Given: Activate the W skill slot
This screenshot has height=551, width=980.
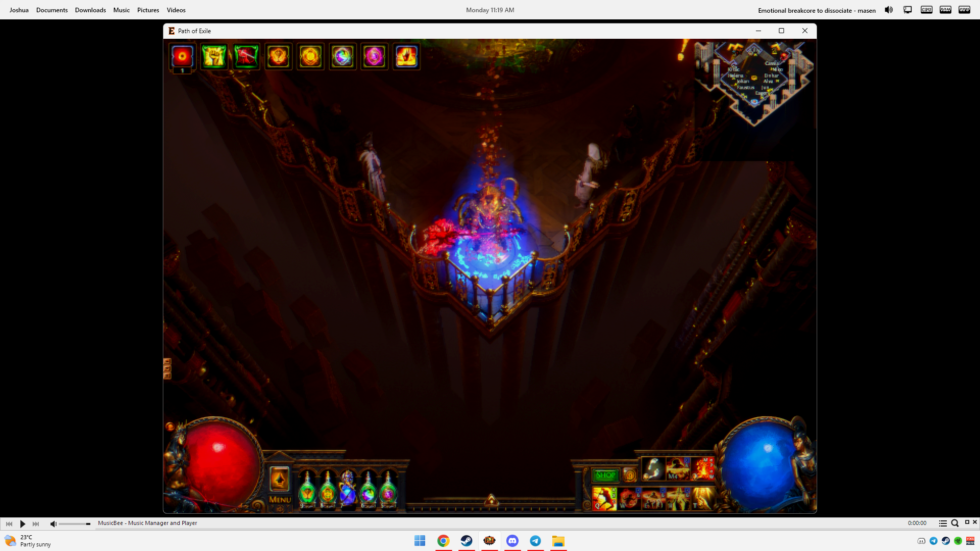Looking at the screenshot, I should click(629, 498).
